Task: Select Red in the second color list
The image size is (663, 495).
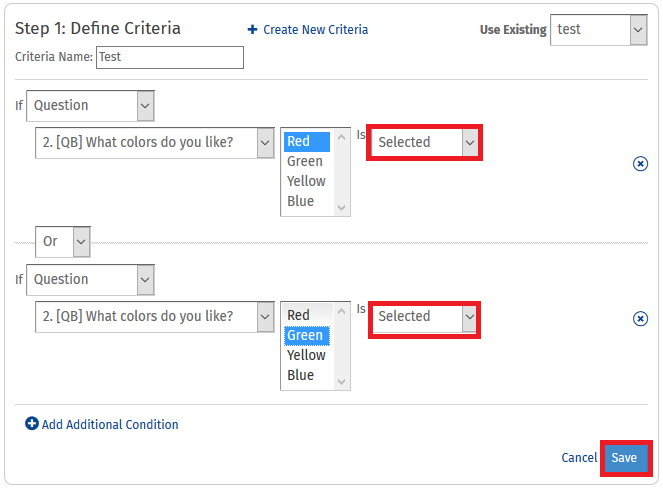Action: coord(298,315)
